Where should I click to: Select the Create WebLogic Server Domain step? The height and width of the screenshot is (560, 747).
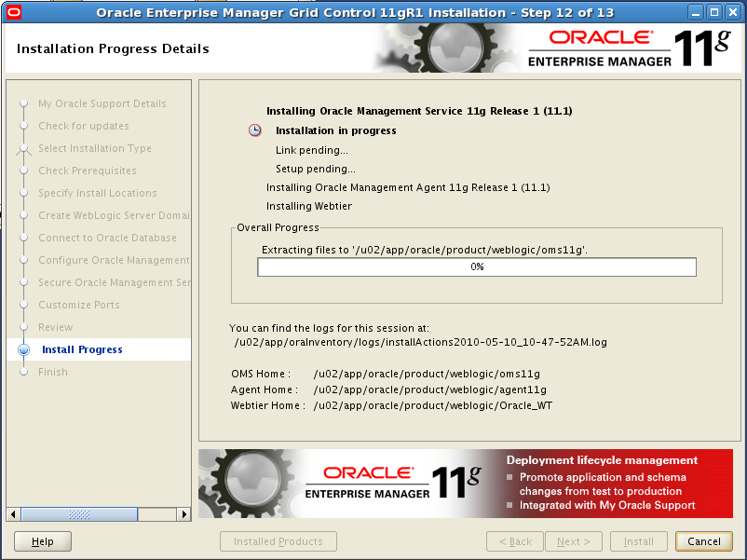[114, 215]
